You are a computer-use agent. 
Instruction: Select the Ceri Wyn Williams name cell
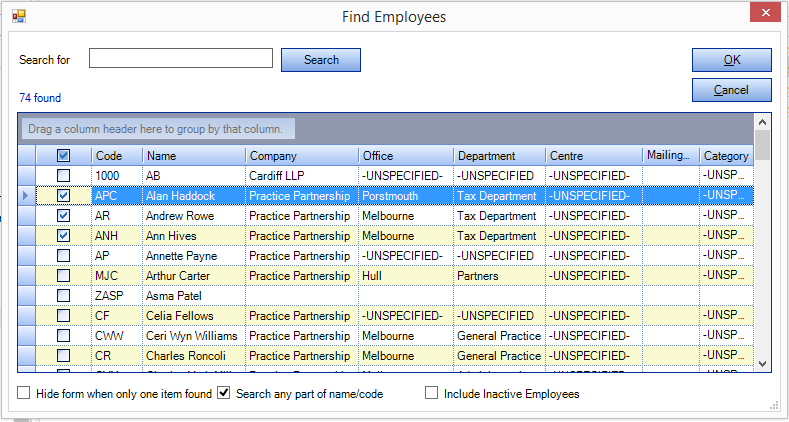click(194, 335)
